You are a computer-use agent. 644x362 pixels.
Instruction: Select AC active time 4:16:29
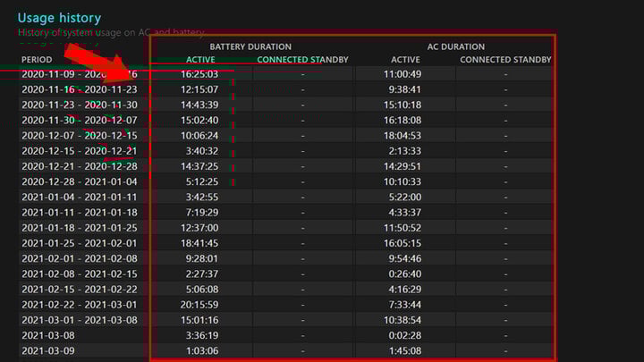405,290
